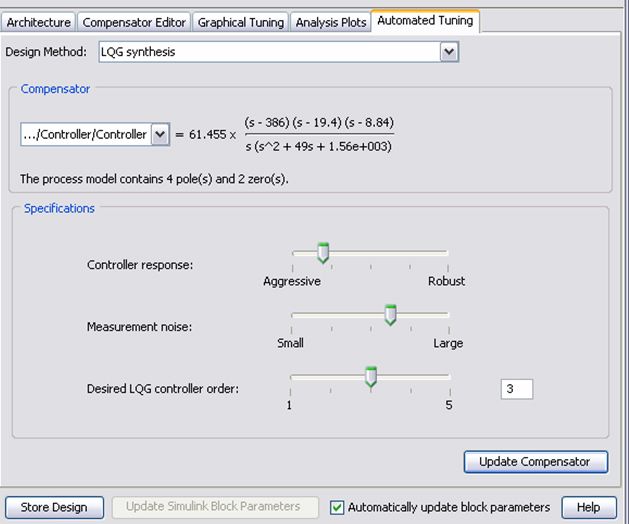Screen dimensions: 629x524
Task: Open the Analysis Plots tab
Action: coord(330,22)
